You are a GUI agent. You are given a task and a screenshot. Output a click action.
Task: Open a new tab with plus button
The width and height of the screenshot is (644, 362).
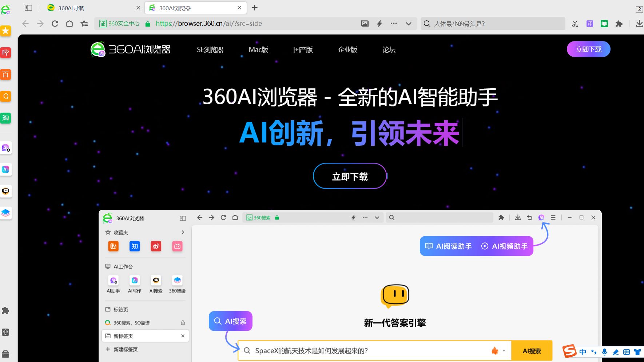pos(255,8)
